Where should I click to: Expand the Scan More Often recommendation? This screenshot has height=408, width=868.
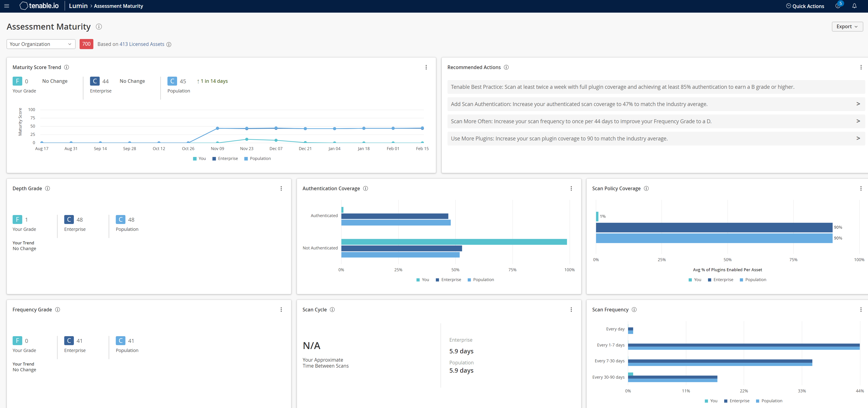click(858, 121)
